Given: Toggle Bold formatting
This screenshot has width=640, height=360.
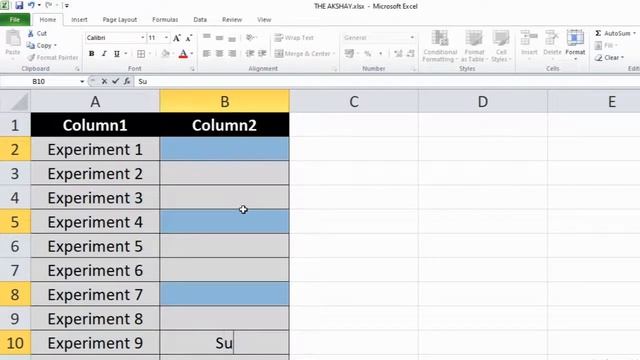Looking at the screenshot, I should (91, 53).
